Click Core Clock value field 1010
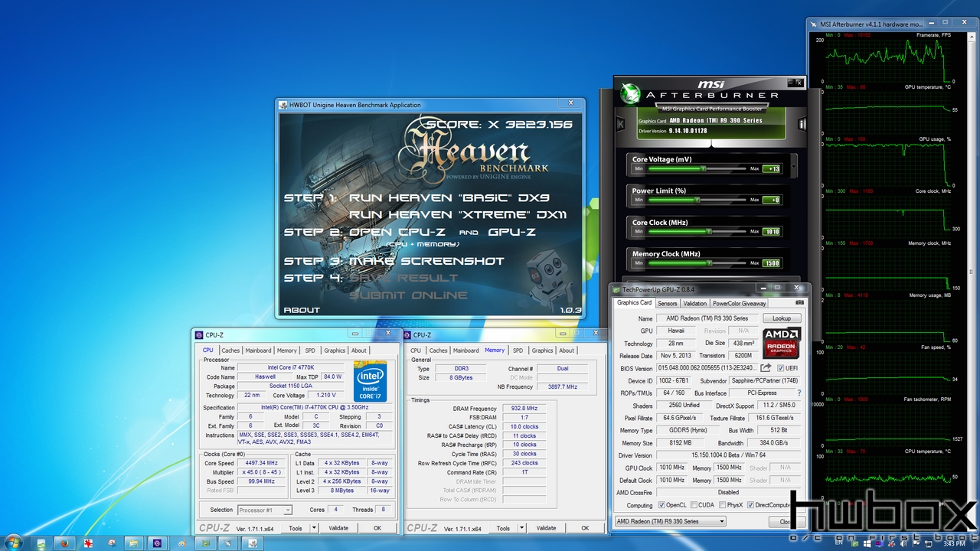The height and width of the screenshot is (551, 980). tap(772, 231)
